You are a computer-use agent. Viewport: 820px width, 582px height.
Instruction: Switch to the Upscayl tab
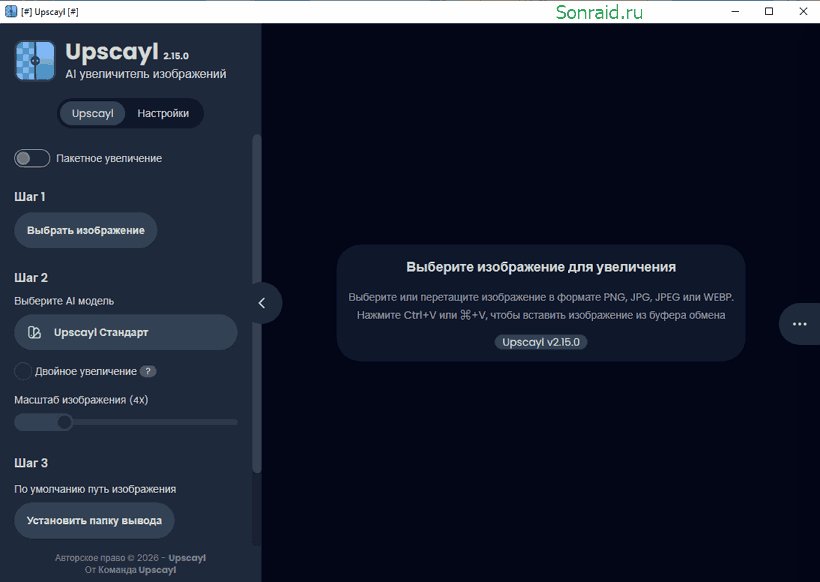(x=93, y=113)
